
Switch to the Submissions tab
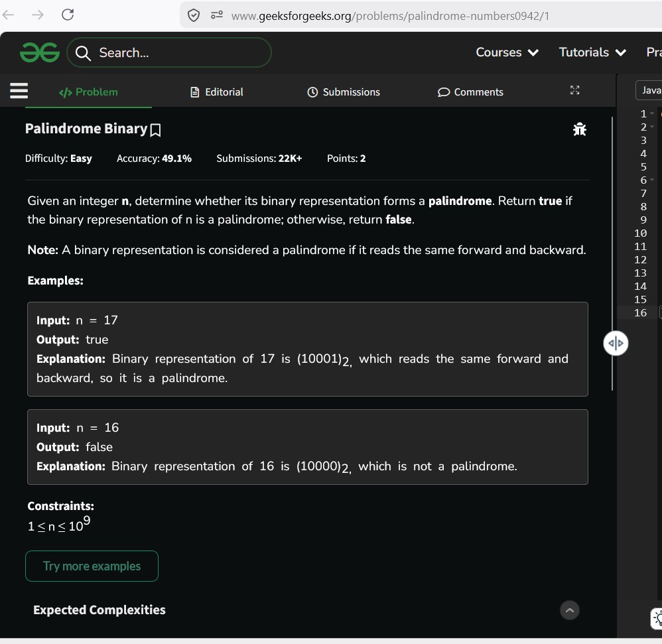(343, 92)
